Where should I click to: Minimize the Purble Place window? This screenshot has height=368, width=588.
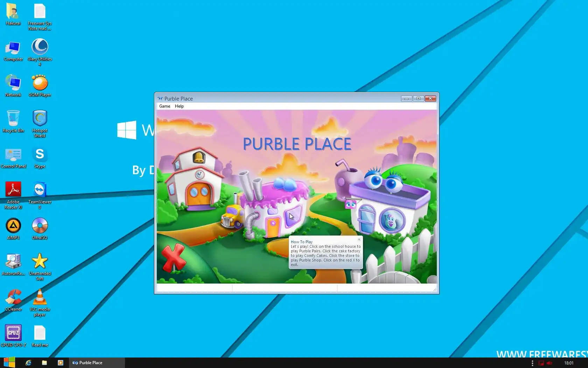tap(406, 98)
